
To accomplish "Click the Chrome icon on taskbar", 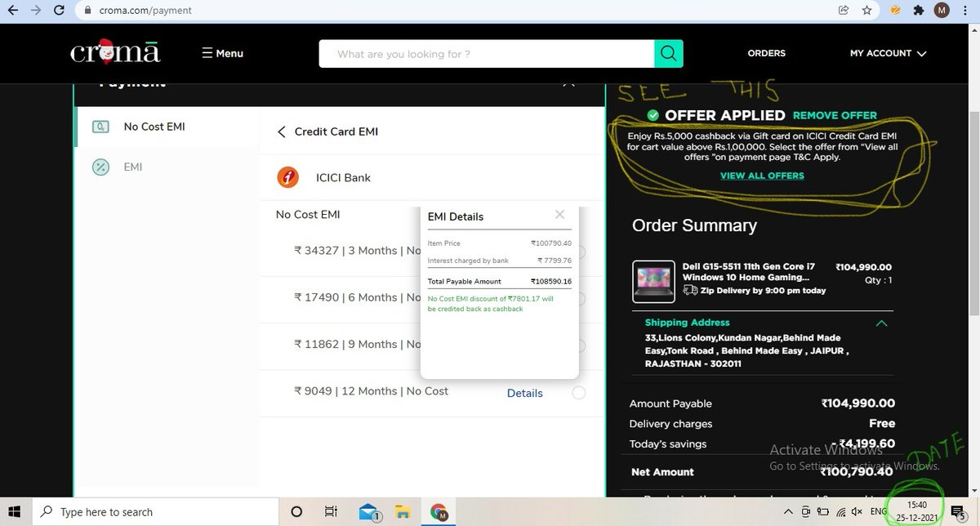I will (x=439, y=512).
